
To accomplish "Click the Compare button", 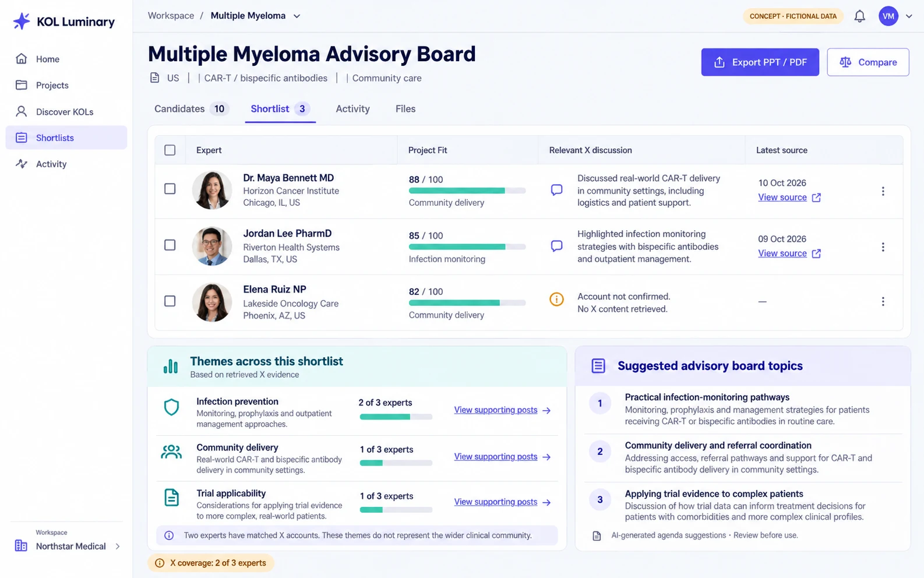I will pos(868,62).
